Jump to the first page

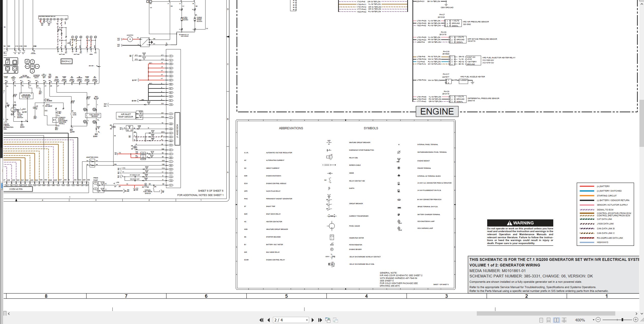pos(261,320)
